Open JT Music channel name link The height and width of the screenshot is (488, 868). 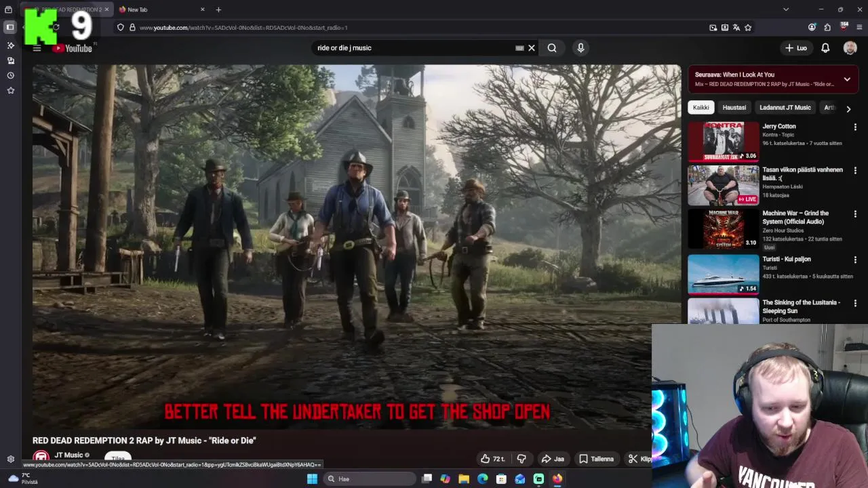[x=68, y=455]
